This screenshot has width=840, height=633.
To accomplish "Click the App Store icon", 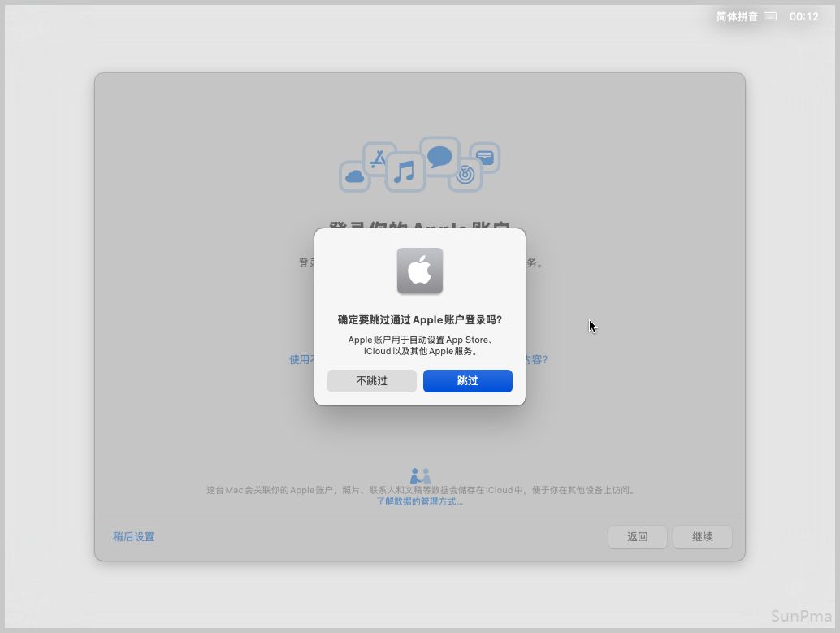I will 378,158.
